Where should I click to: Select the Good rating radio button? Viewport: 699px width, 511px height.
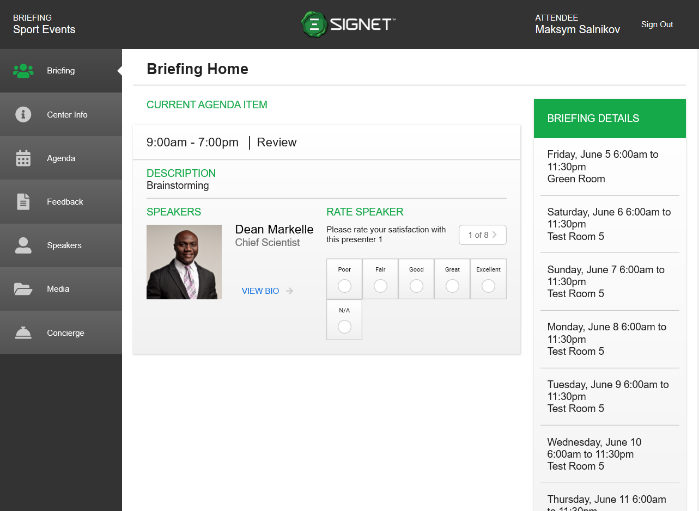tap(416, 286)
